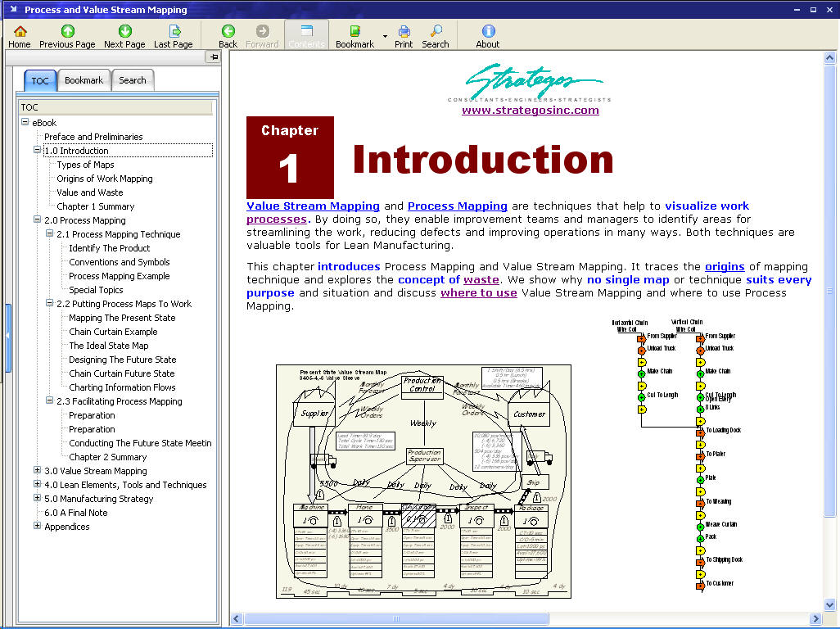Open dropdown arrow next to Bookmark
Screen dimensions: 840x629
pyautogui.click(x=385, y=36)
